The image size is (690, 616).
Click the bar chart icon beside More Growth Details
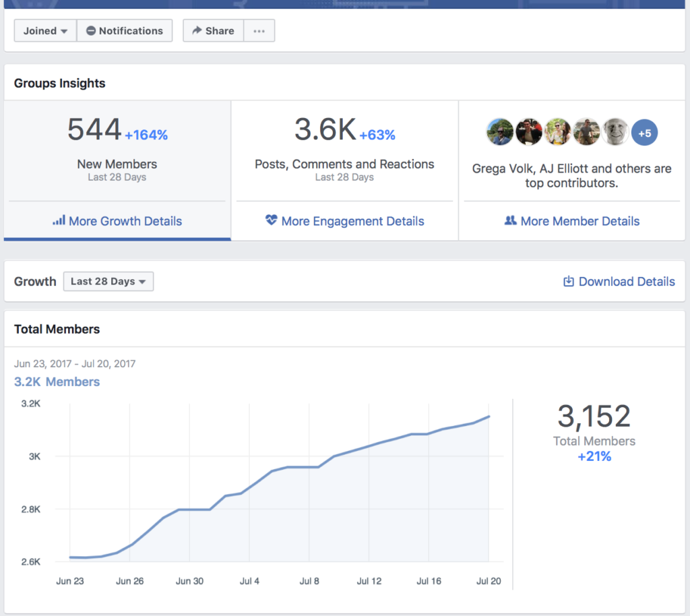pos(59,220)
